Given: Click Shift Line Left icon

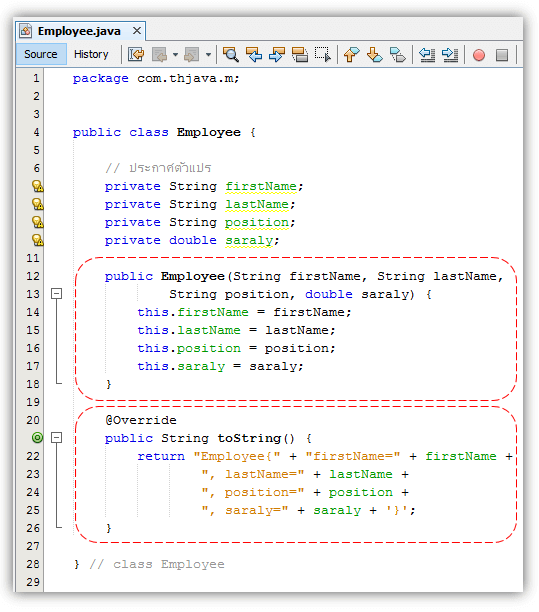Looking at the screenshot, I should click(427, 54).
